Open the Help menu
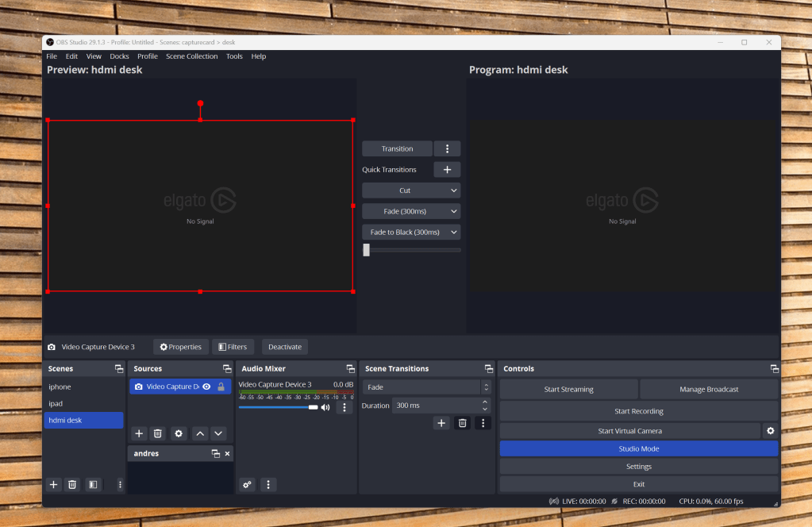 [259, 56]
